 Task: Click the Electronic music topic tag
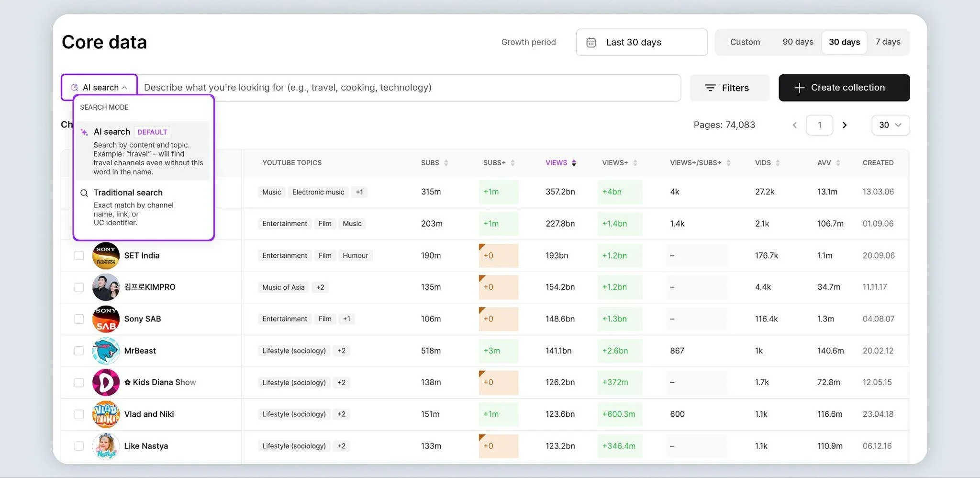point(318,192)
